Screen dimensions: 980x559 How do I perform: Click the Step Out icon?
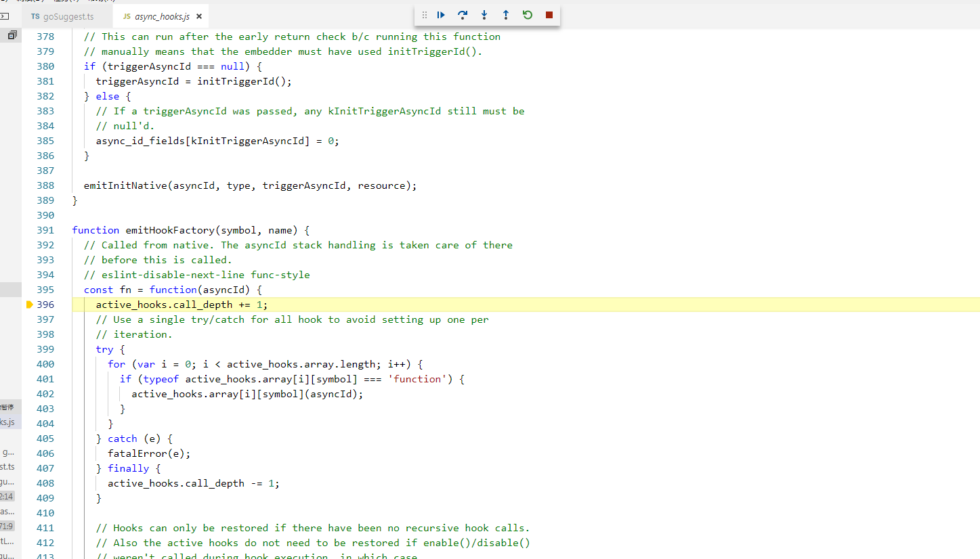pyautogui.click(x=506, y=14)
